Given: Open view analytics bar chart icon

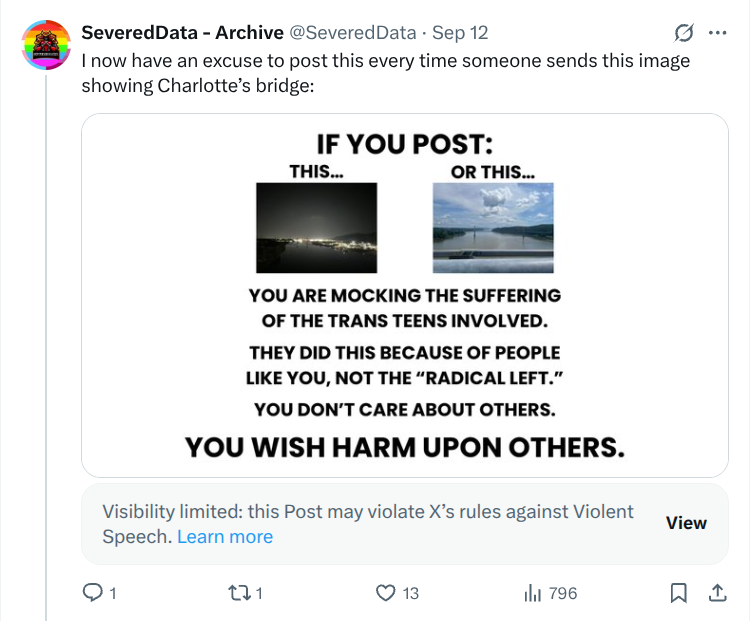Looking at the screenshot, I should [x=533, y=593].
